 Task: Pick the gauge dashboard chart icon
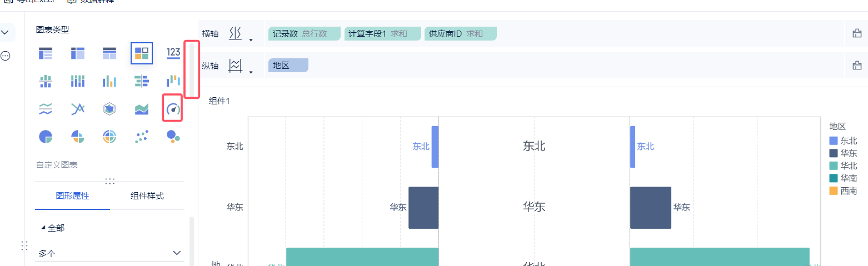pos(173,109)
